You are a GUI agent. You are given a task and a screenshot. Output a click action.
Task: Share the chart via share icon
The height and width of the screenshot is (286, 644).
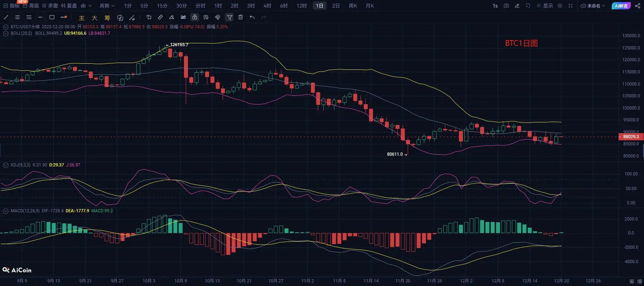click(x=638, y=6)
